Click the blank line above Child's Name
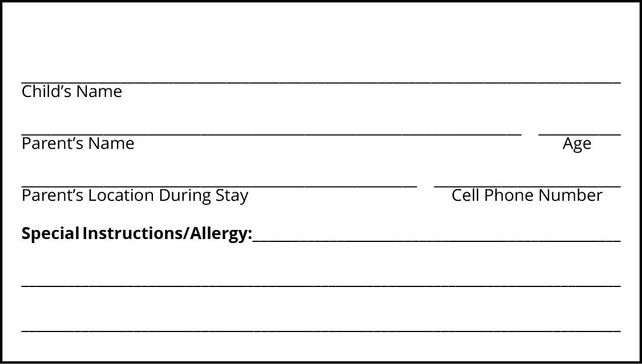Screen dimensions: 642x364 point(321,82)
